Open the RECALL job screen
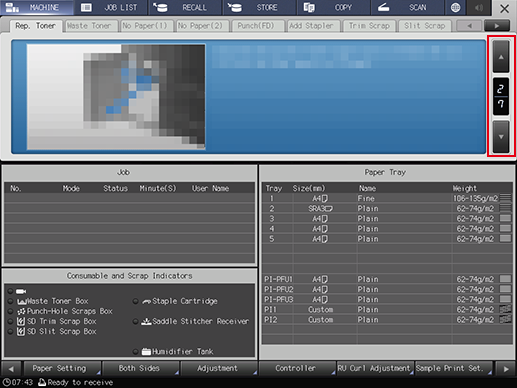Image resolution: width=517 pixels, height=388 pixels. pyautogui.click(x=185, y=7)
